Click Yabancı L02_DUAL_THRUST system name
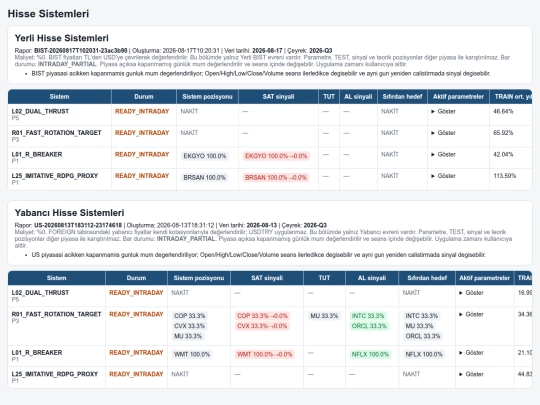 40,293
